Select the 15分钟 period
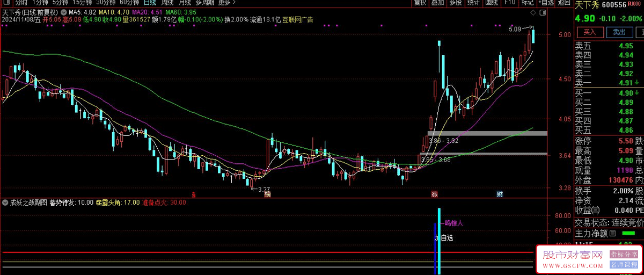The image size is (644, 275). 83,3
